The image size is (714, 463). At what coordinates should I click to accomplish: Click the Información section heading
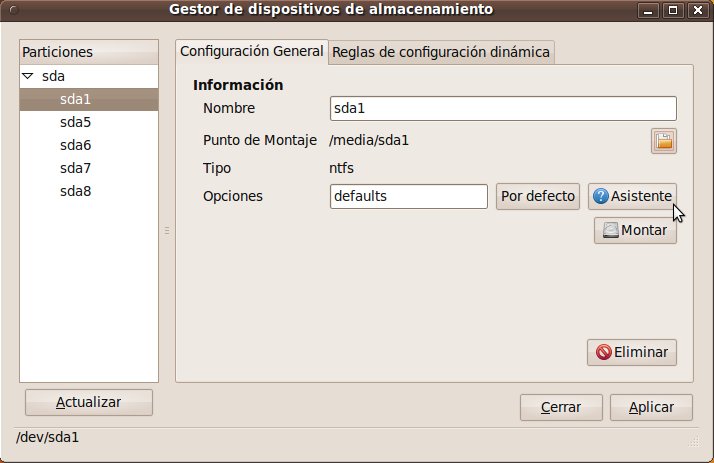(238, 85)
